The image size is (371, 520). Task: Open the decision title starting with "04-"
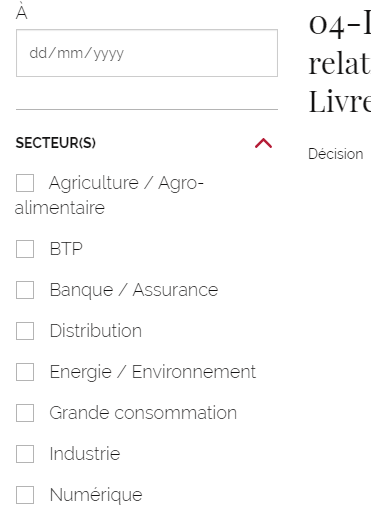(340, 63)
